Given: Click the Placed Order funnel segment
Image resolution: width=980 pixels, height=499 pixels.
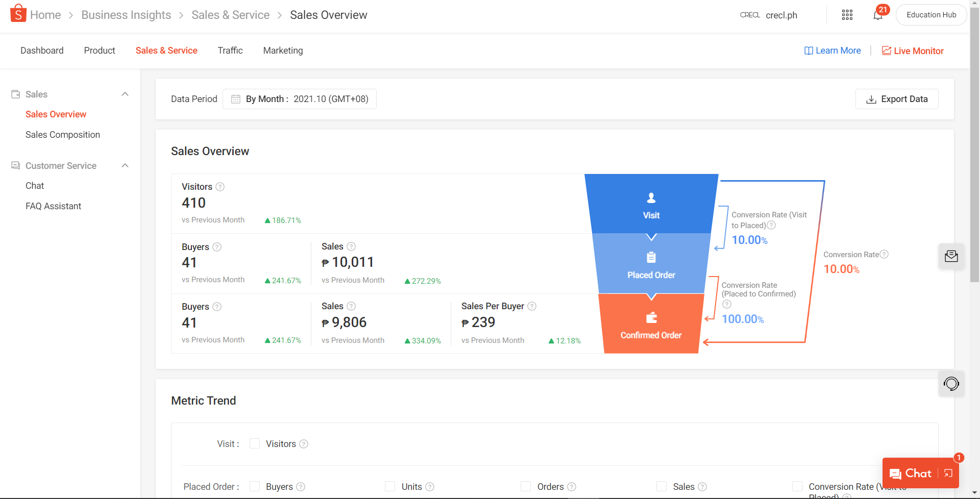Looking at the screenshot, I should tap(651, 264).
